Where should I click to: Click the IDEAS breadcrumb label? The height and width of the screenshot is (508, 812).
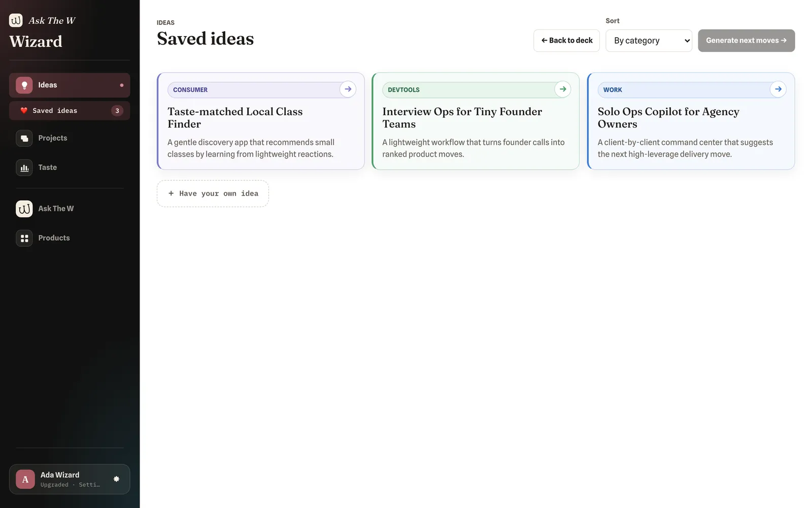165,23
